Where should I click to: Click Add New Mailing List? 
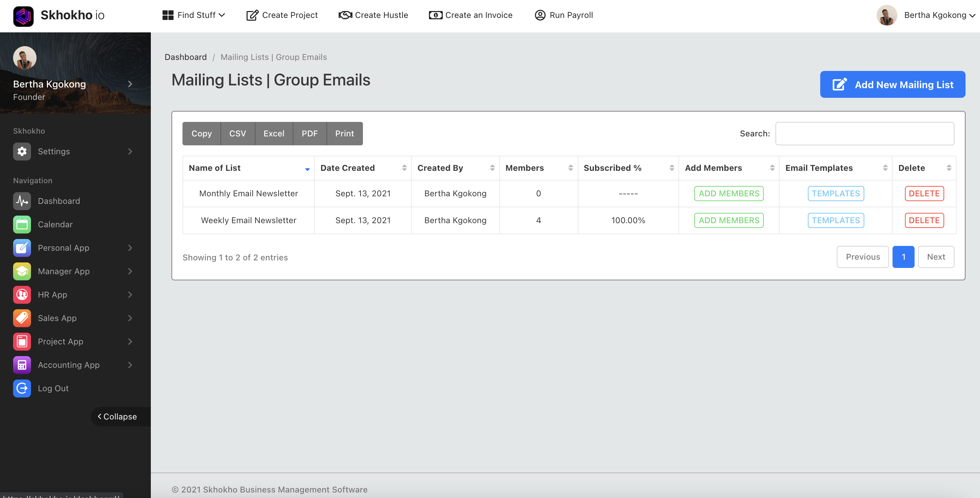click(892, 84)
